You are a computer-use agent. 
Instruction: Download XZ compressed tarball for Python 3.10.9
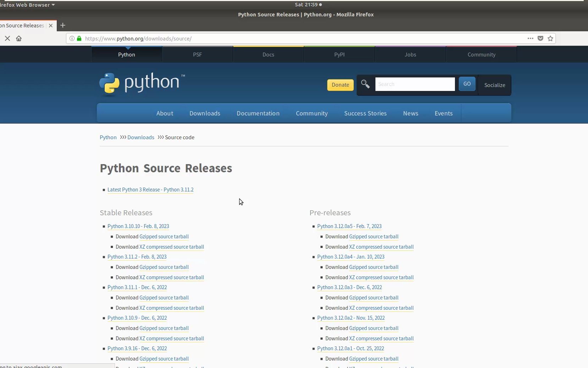pos(172,339)
